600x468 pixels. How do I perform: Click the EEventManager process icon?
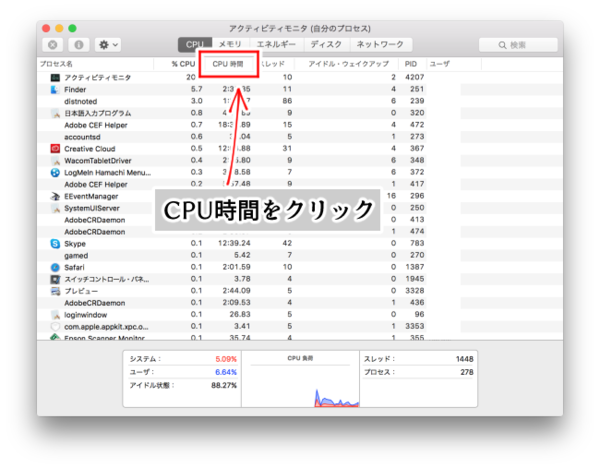click(55, 196)
